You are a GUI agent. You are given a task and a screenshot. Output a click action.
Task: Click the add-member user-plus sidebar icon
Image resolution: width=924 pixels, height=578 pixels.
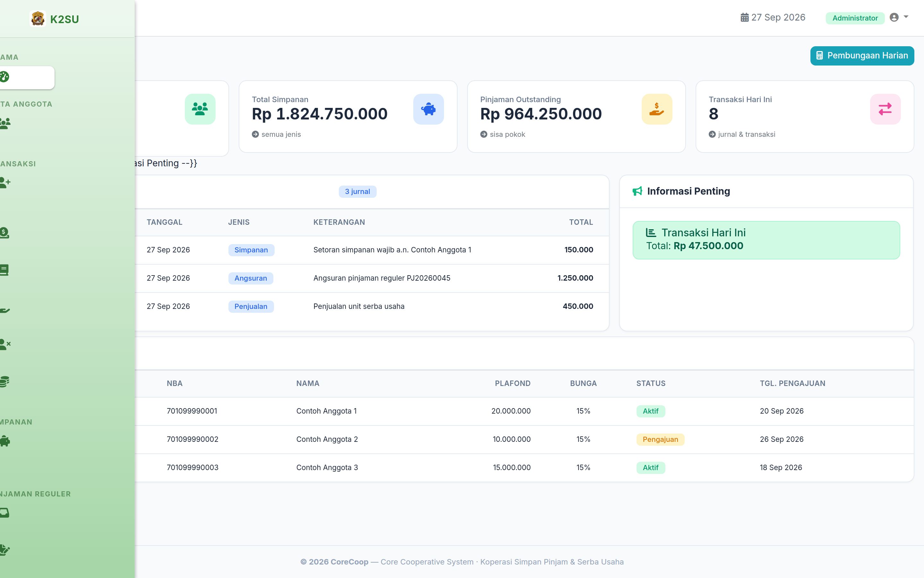pyautogui.click(x=5, y=182)
